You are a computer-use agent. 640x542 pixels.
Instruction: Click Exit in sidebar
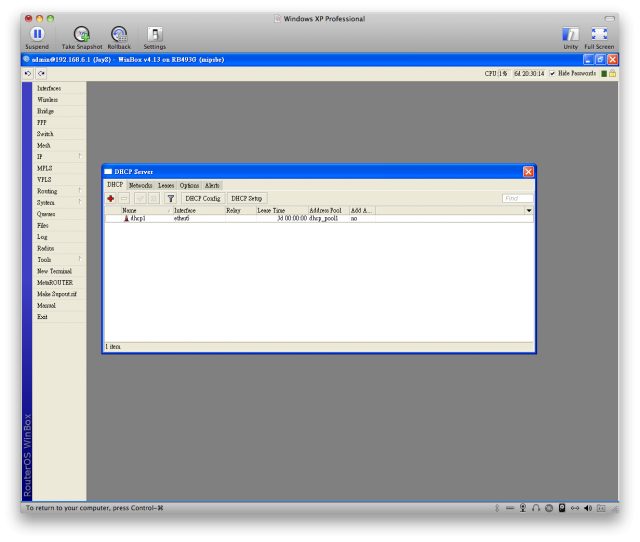(59, 317)
